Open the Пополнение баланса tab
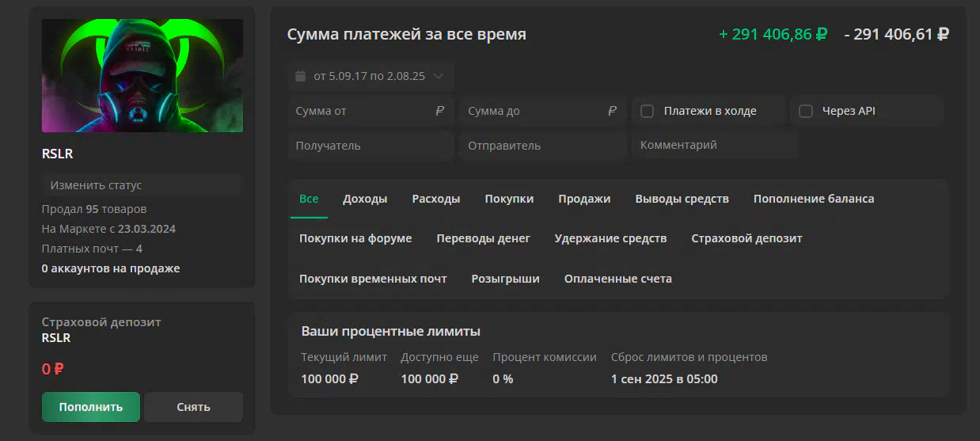 pos(814,199)
